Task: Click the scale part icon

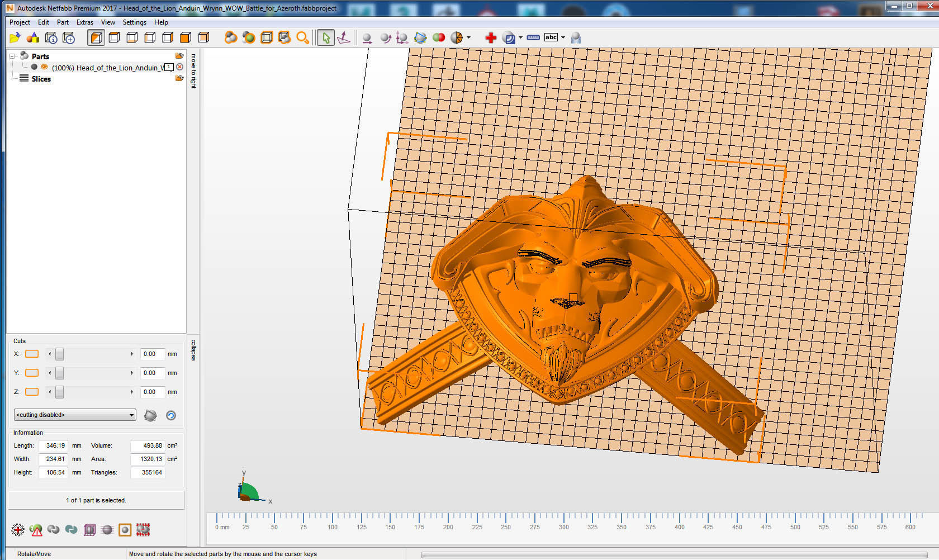Action: tap(402, 37)
